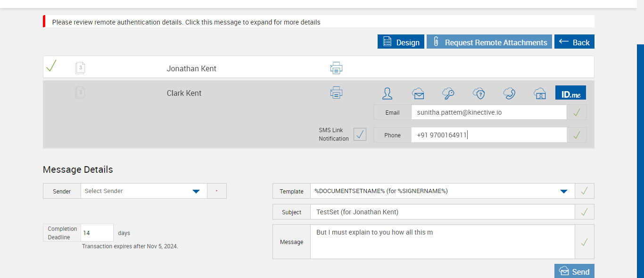Image resolution: width=644 pixels, height=278 pixels.
Task: Choose the ID.me authentication option
Action: [x=570, y=93]
